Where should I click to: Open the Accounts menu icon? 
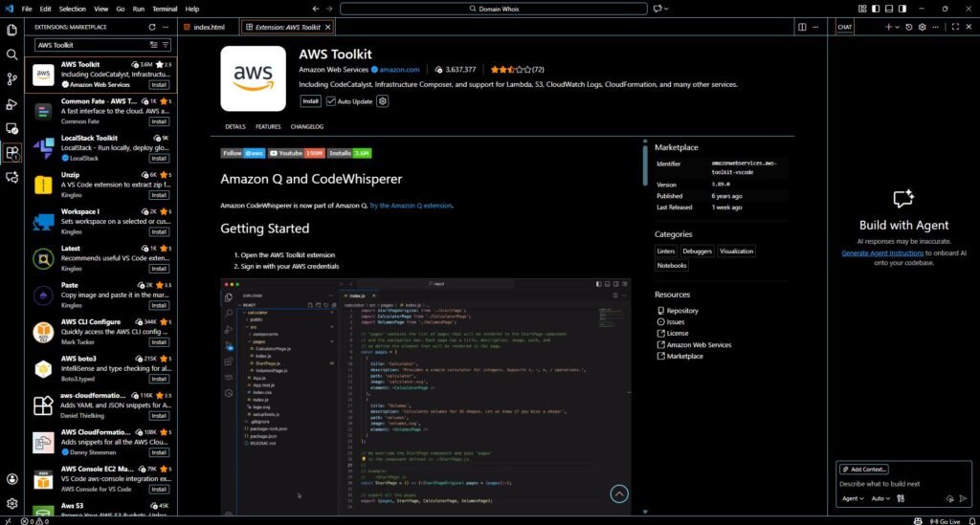click(11, 479)
